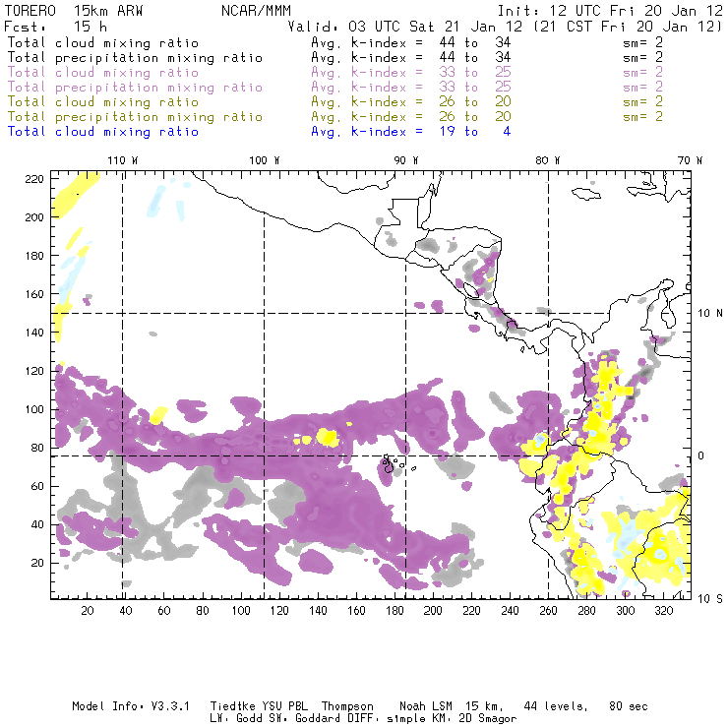This screenshot has height=728, width=728.
Task: Click the 'KM: 2D Smagor' footer text
Action: pos(467,719)
